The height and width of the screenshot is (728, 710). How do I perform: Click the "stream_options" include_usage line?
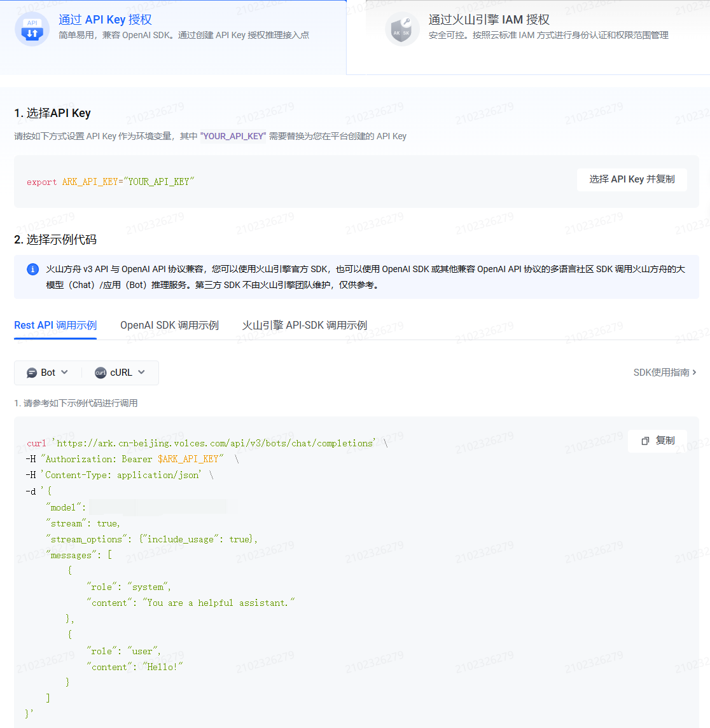pyautogui.click(x=151, y=540)
